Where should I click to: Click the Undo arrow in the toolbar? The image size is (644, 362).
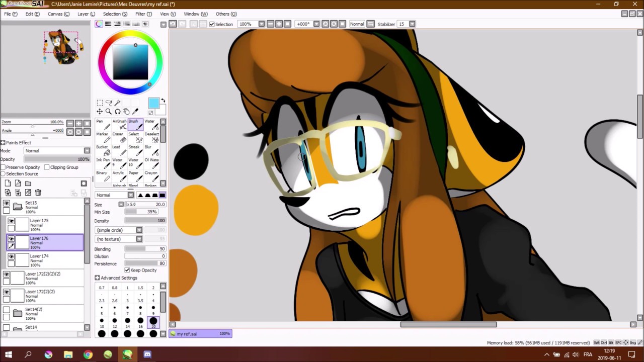click(x=173, y=24)
